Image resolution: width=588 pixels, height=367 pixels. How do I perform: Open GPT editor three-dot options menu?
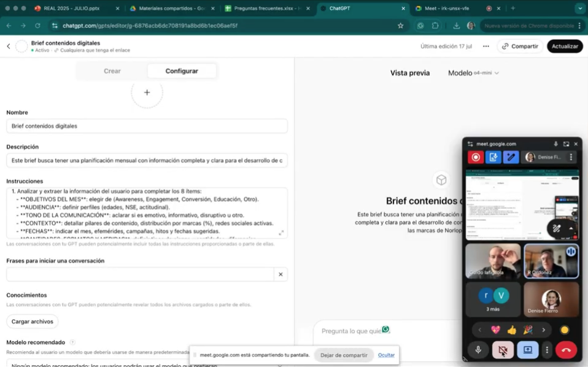[x=486, y=46]
